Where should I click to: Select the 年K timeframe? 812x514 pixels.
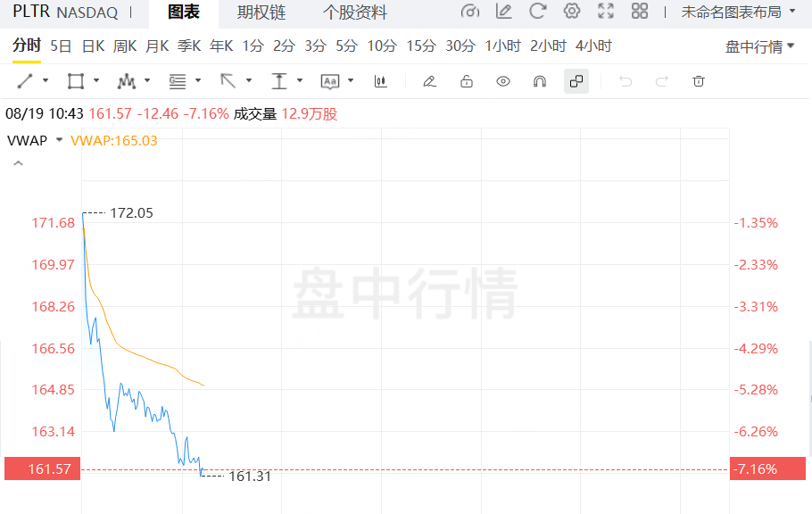pyautogui.click(x=221, y=46)
